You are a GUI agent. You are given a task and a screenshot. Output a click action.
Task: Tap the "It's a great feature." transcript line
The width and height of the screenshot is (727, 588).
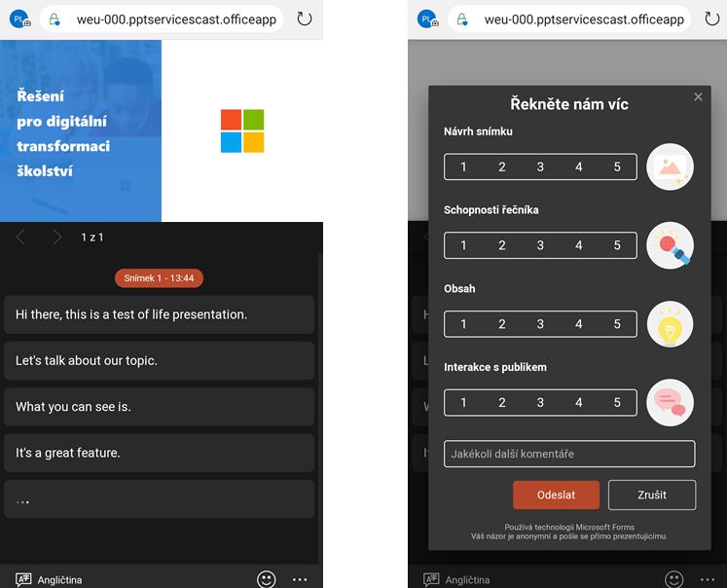click(x=159, y=453)
